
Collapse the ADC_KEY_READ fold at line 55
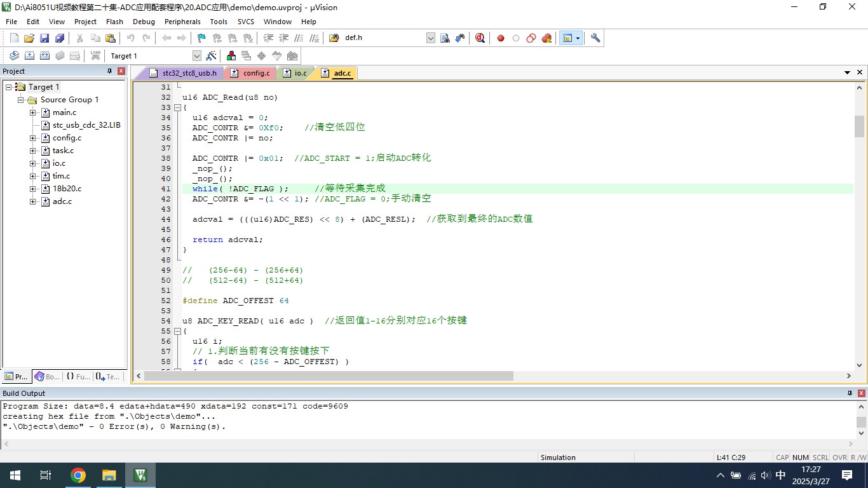point(177,331)
